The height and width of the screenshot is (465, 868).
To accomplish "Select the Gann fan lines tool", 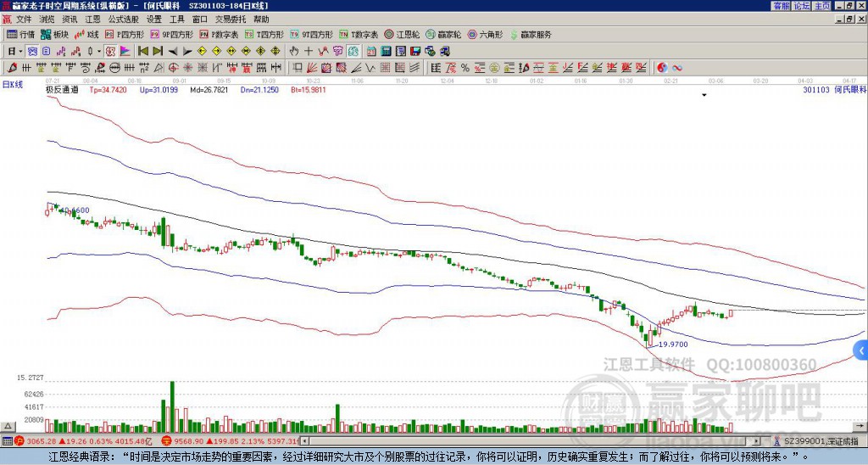I will click(x=312, y=68).
